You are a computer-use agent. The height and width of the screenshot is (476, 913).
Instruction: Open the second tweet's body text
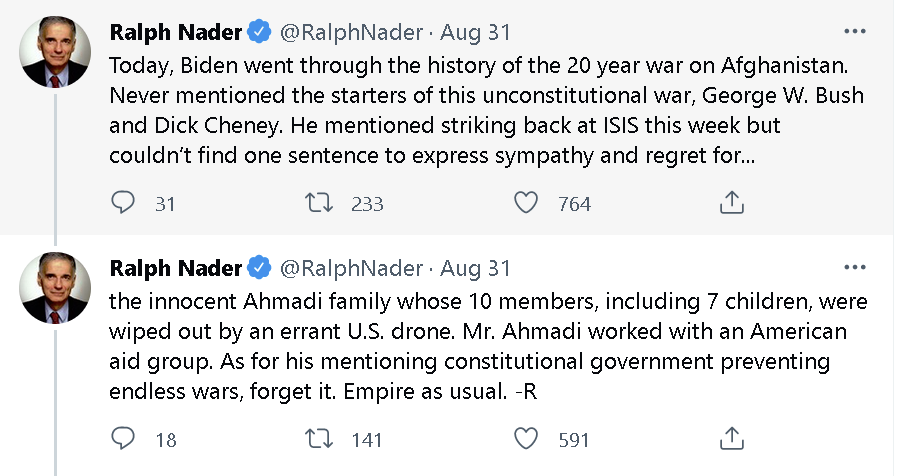tap(488, 346)
